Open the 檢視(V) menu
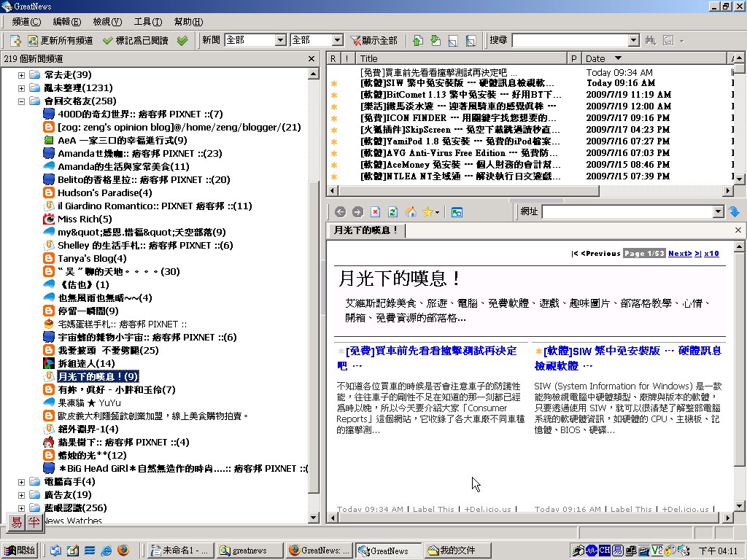Viewport: 747px width, 560px height. [x=107, y=21]
